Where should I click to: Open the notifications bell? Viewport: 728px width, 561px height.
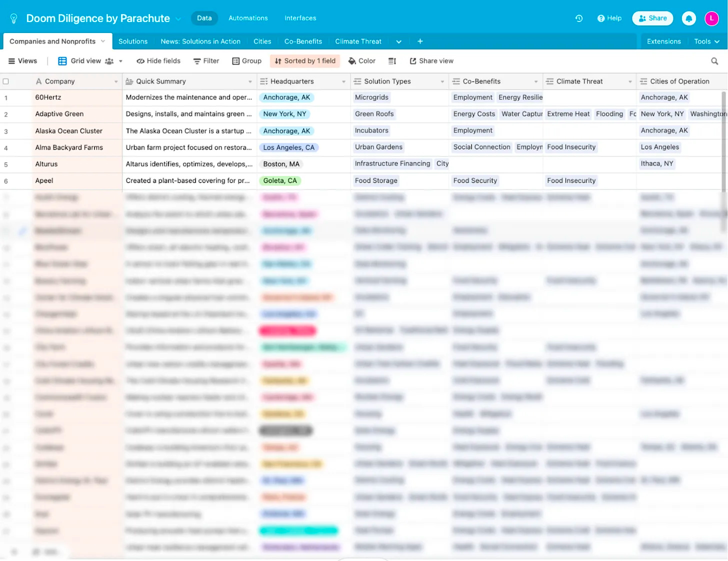[689, 18]
